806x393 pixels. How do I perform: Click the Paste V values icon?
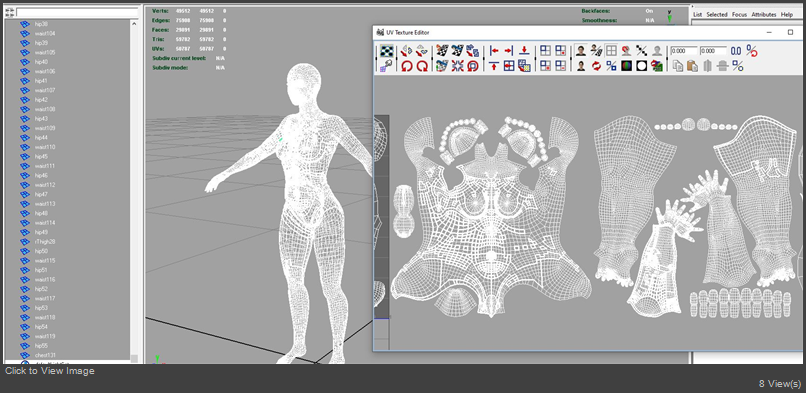(x=723, y=66)
